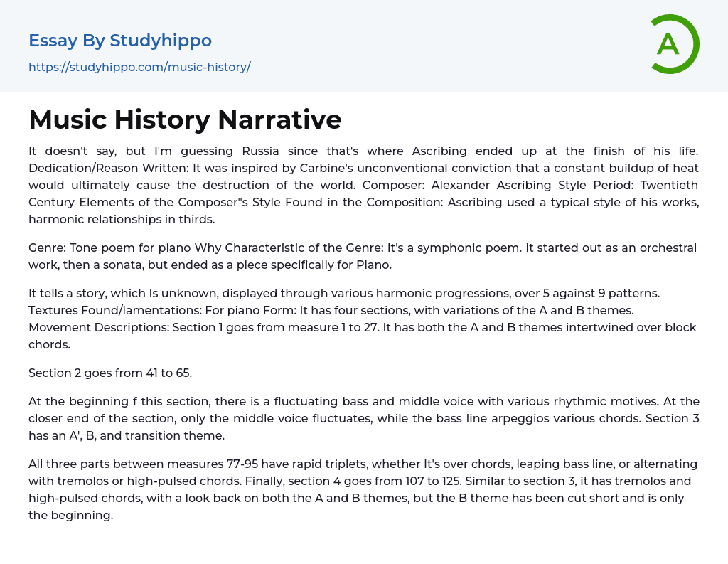
Task: Open the studyhippo.com/music-history/ link
Action: 139,68
